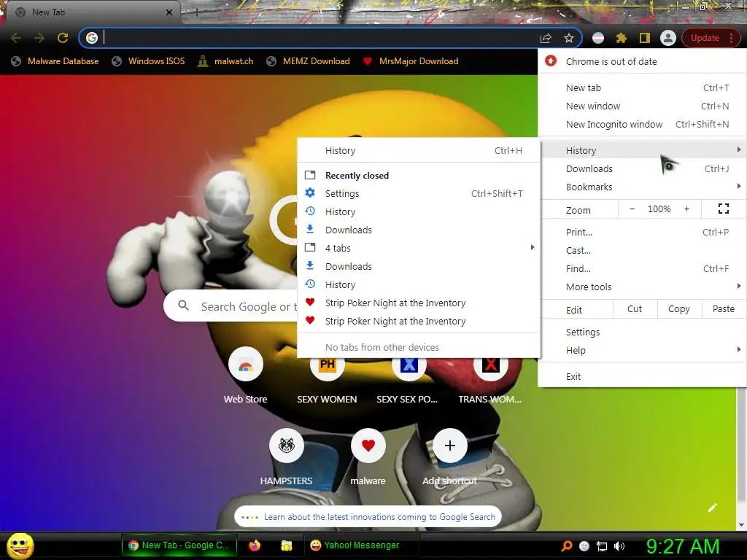Select New window menu entry
Image resolution: width=747 pixels, height=560 pixels.
pyautogui.click(x=642, y=106)
